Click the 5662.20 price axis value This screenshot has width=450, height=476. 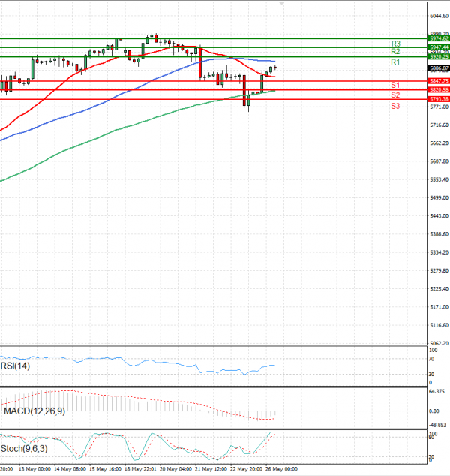[x=439, y=143]
